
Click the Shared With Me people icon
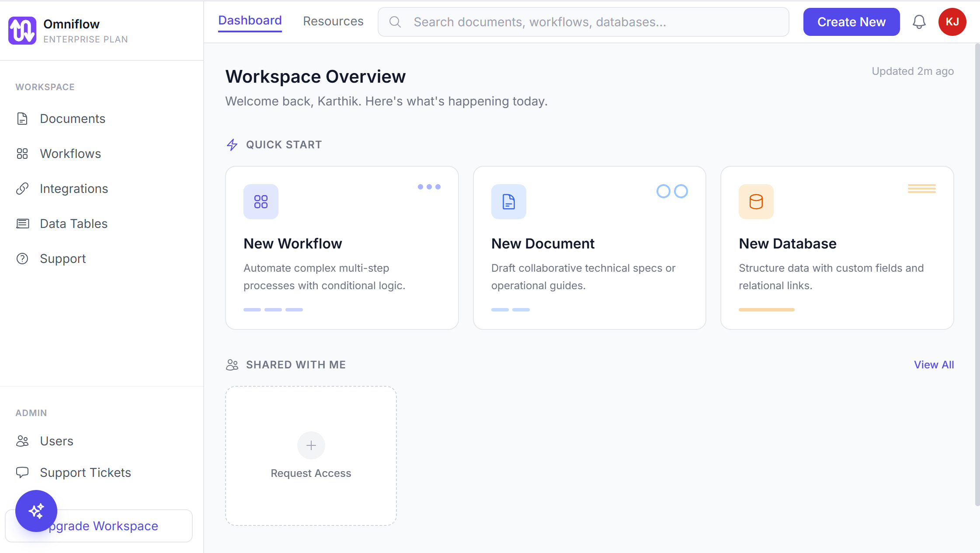click(232, 365)
